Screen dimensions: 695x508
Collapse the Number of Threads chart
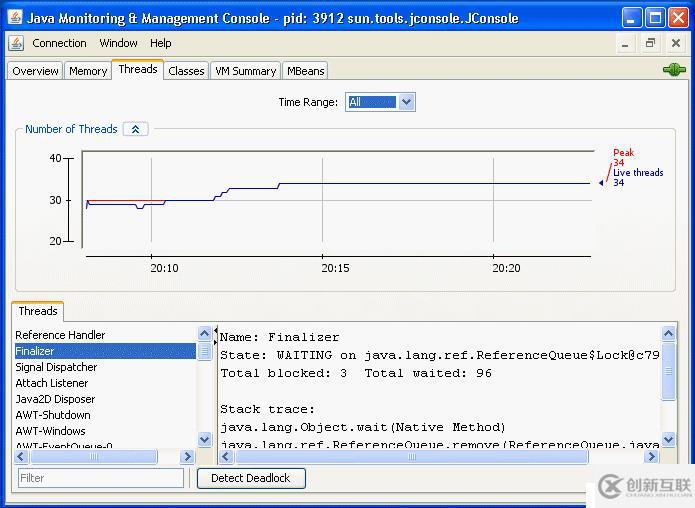pyautogui.click(x=136, y=129)
